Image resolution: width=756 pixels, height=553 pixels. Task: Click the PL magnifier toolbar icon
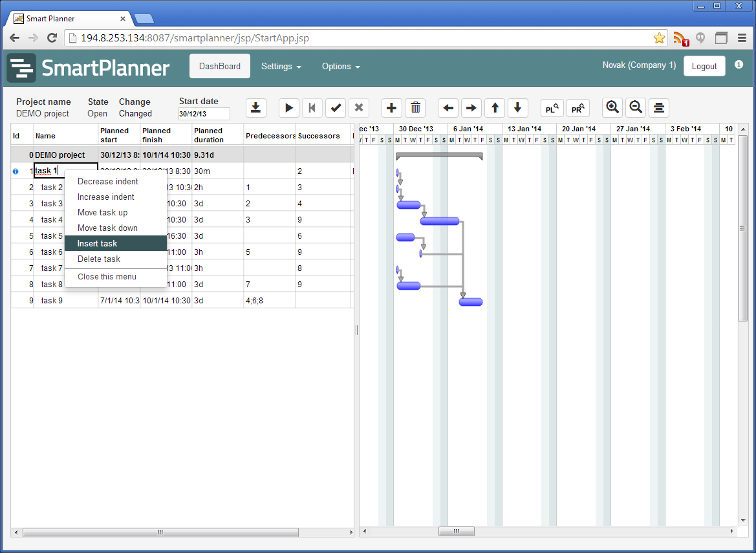point(552,107)
